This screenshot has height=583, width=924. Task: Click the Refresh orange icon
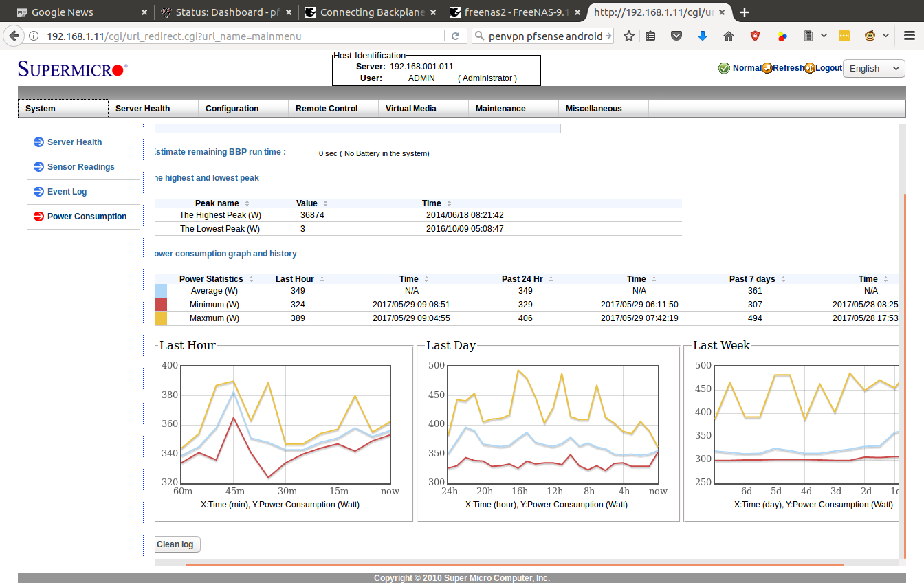[767, 68]
